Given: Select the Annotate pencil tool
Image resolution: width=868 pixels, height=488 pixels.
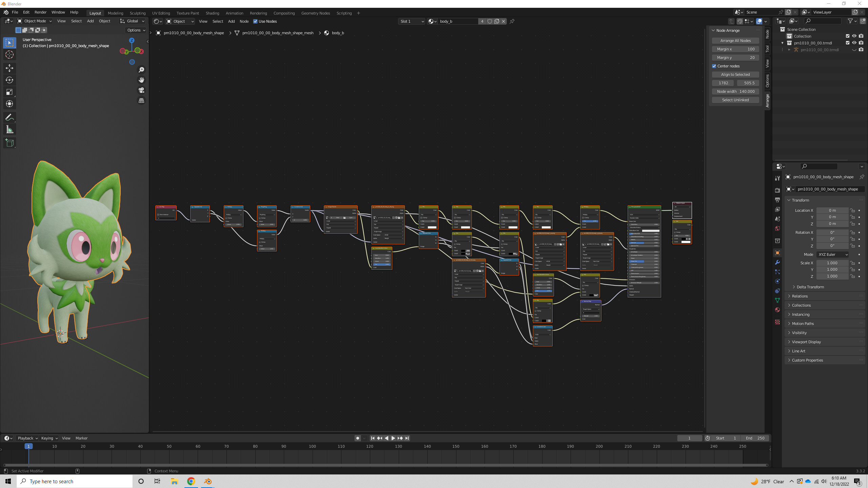Looking at the screenshot, I should tap(9, 118).
